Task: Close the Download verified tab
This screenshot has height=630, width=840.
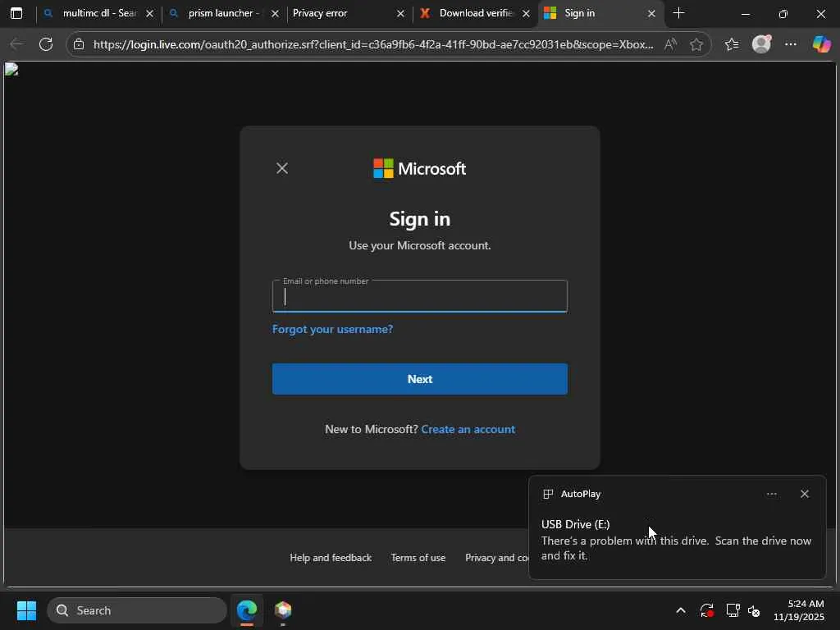Action: (526, 14)
